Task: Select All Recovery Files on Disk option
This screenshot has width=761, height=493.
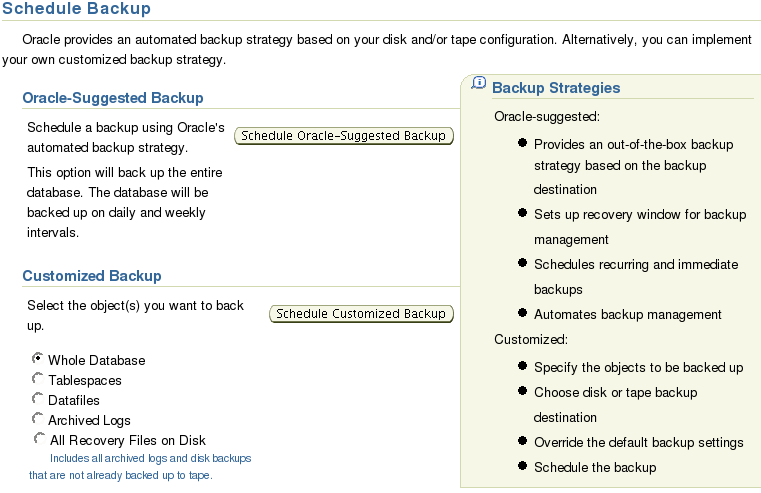Action: 39,439
